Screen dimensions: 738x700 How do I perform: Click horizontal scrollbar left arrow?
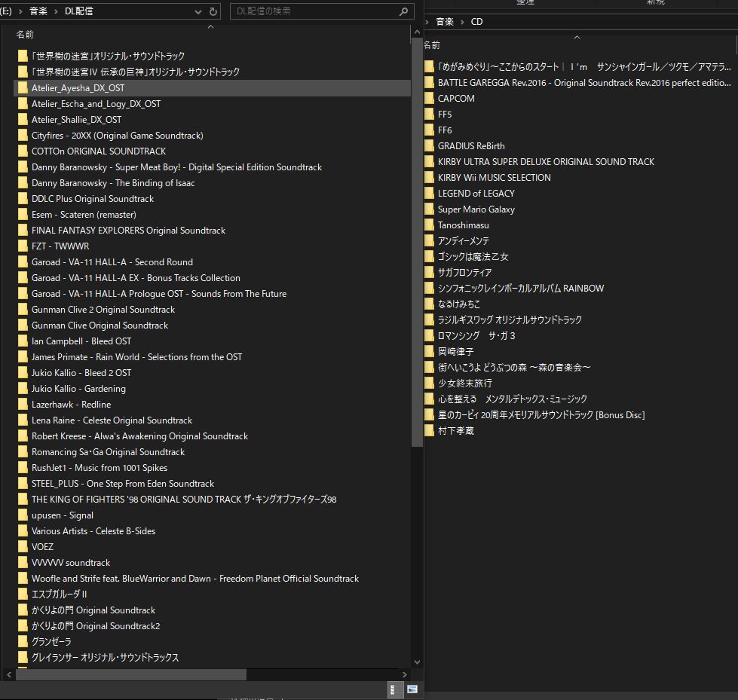[9, 674]
